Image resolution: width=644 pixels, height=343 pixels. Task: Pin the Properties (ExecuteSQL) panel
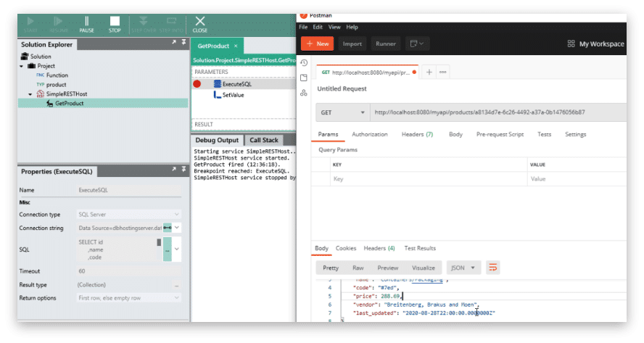(183, 169)
